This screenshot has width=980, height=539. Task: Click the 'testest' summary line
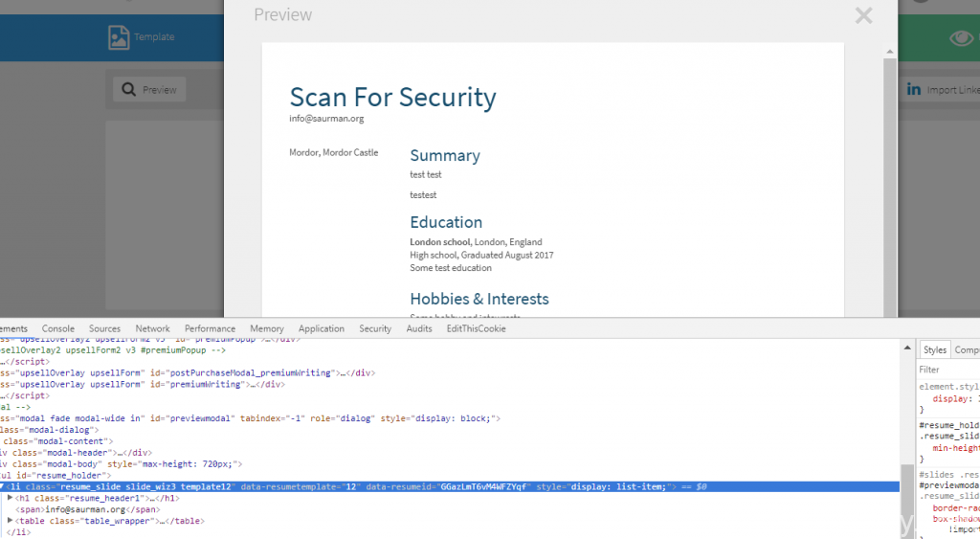coord(423,195)
